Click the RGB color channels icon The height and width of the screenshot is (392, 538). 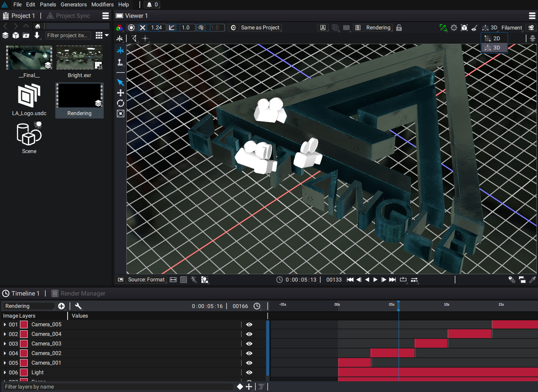[x=120, y=28]
